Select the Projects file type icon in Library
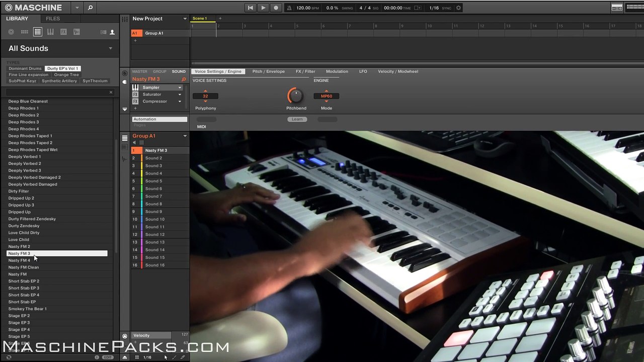The height and width of the screenshot is (362, 644). pos(11,32)
